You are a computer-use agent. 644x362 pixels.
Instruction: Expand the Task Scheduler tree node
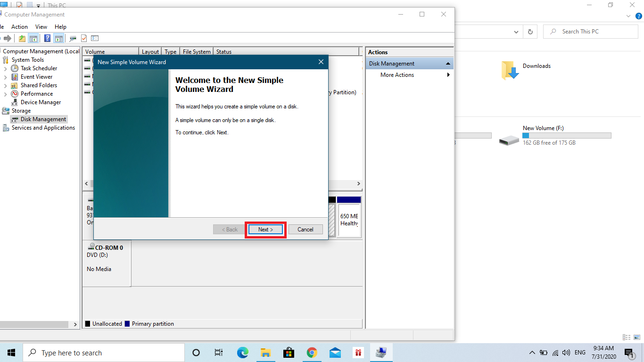tap(4, 68)
